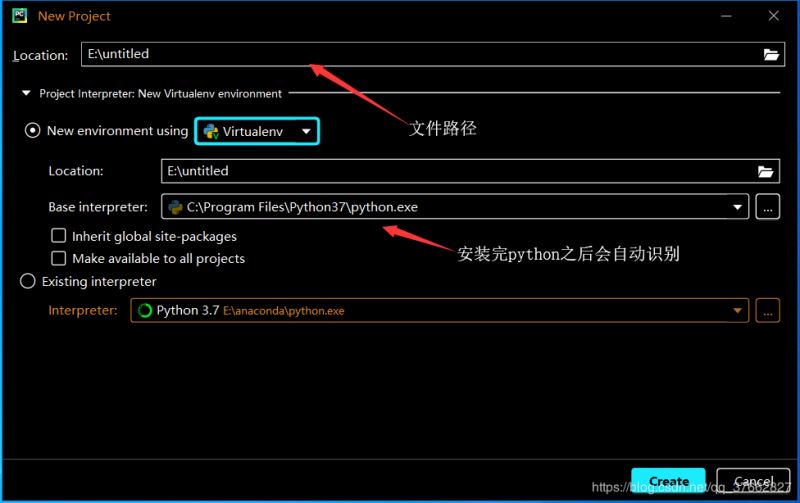Click the Python icon in Base interpreter field
This screenshot has height=503, width=800.
point(176,207)
